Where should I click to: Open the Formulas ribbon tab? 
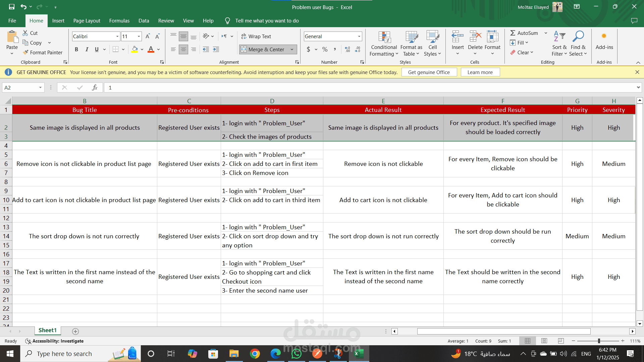click(119, 21)
